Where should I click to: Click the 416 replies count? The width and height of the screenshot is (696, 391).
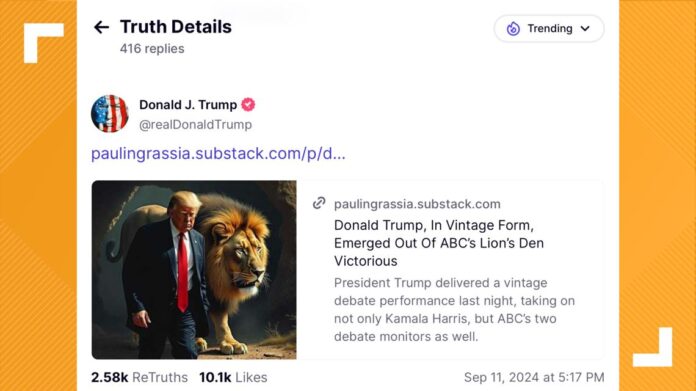point(152,49)
